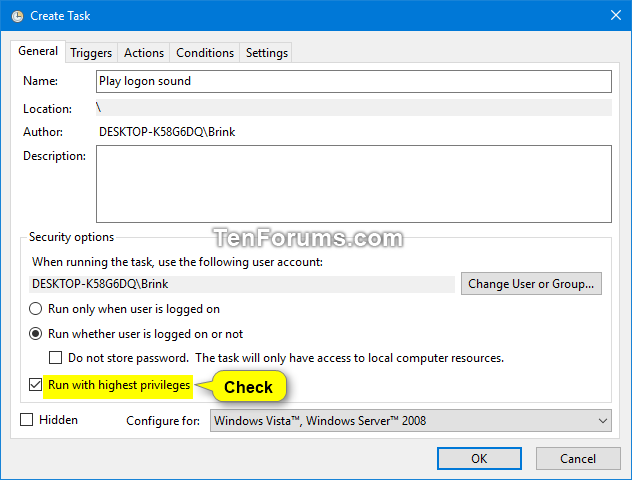
Task: Close the Create Task dialog
Action: coord(615,15)
